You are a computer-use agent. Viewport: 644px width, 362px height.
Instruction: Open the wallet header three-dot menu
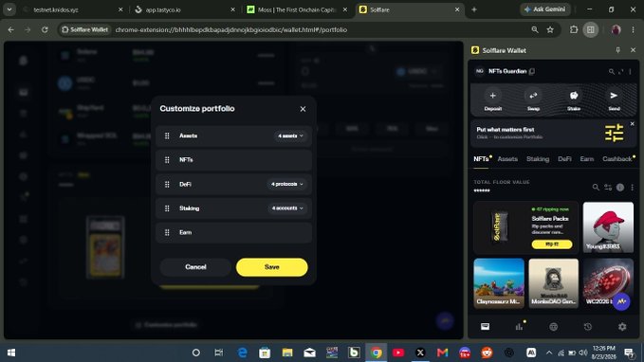pyautogui.click(x=630, y=71)
